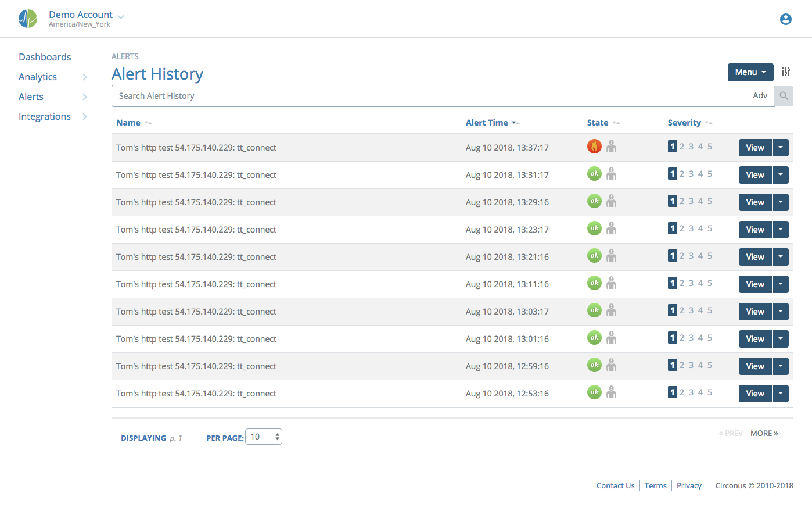Viewport: 812px width, 518px height.
Task: Open Dashboards in the sidebar
Action: [45, 57]
